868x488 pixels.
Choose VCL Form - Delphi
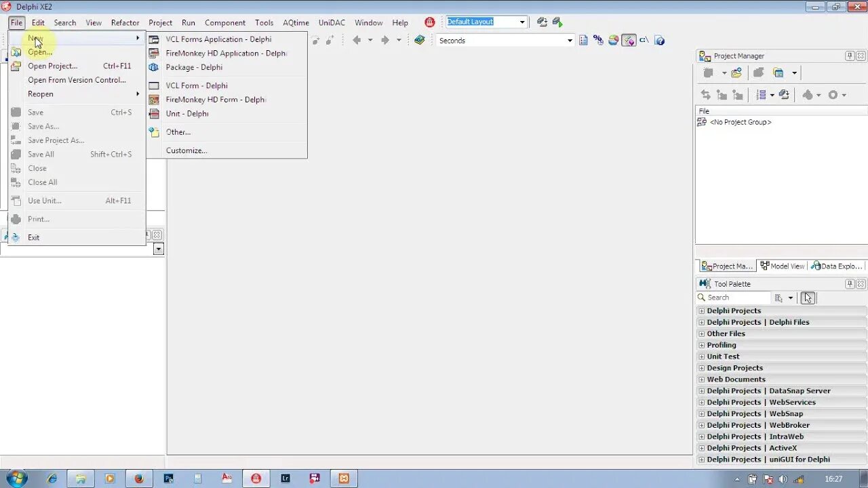coord(226,85)
